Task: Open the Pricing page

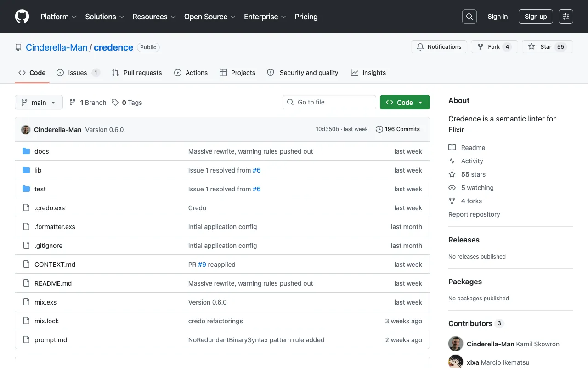Action: pyautogui.click(x=306, y=17)
